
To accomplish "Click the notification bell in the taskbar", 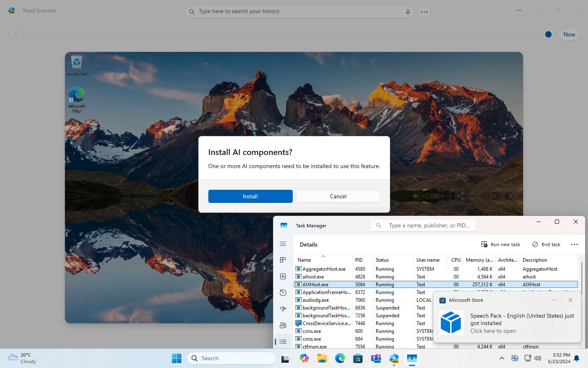I will point(577,358).
